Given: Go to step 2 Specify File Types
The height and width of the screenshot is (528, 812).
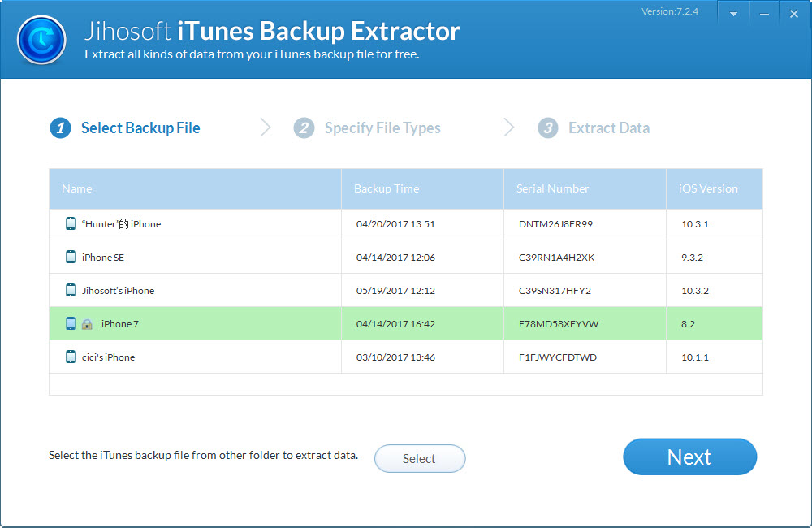Looking at the screenshot, I should 368,128.
